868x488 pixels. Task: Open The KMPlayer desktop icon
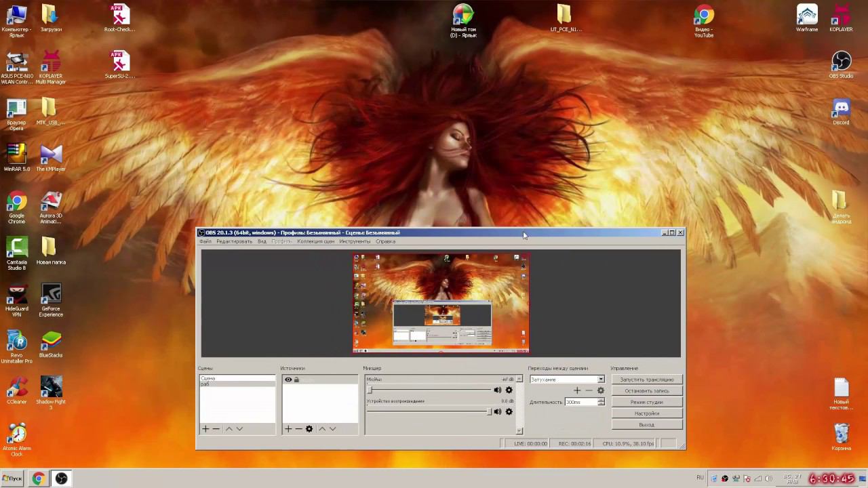pos(51,158)
